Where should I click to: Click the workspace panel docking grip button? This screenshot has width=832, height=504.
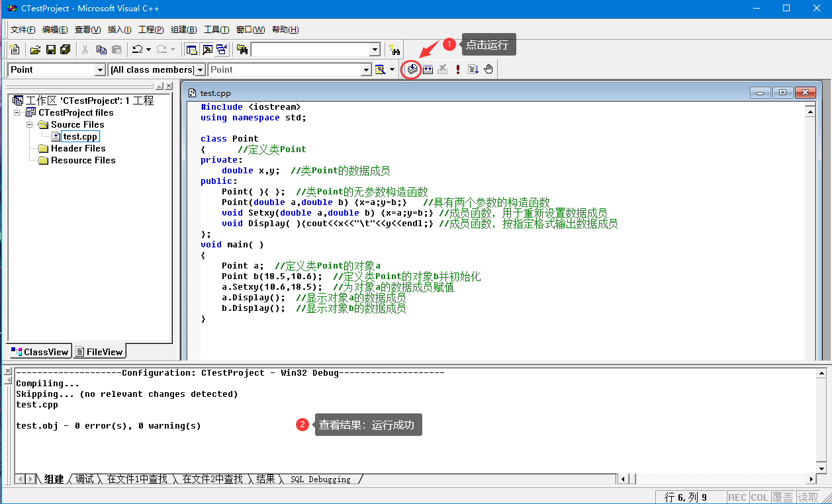(160, 86)
